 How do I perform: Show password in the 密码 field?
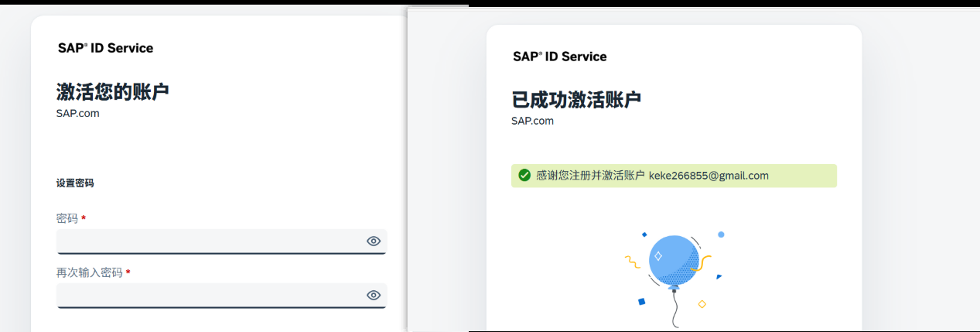[x=374, y=241]
